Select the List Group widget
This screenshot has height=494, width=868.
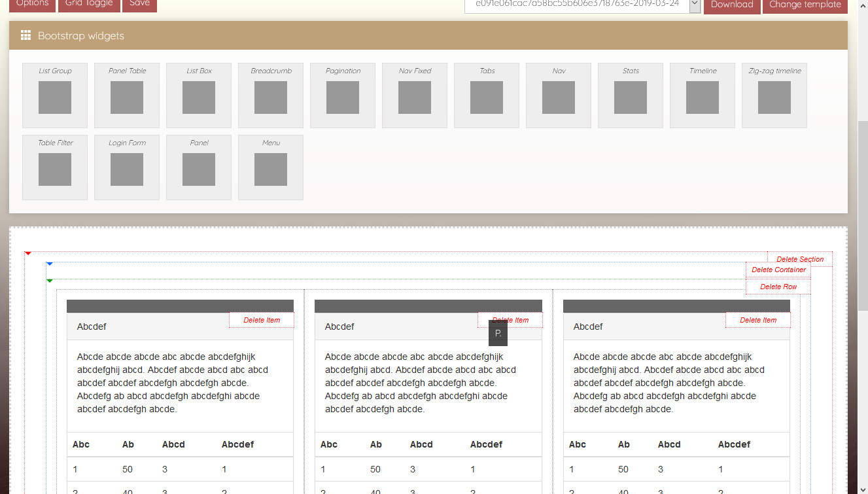pos(55,96)
